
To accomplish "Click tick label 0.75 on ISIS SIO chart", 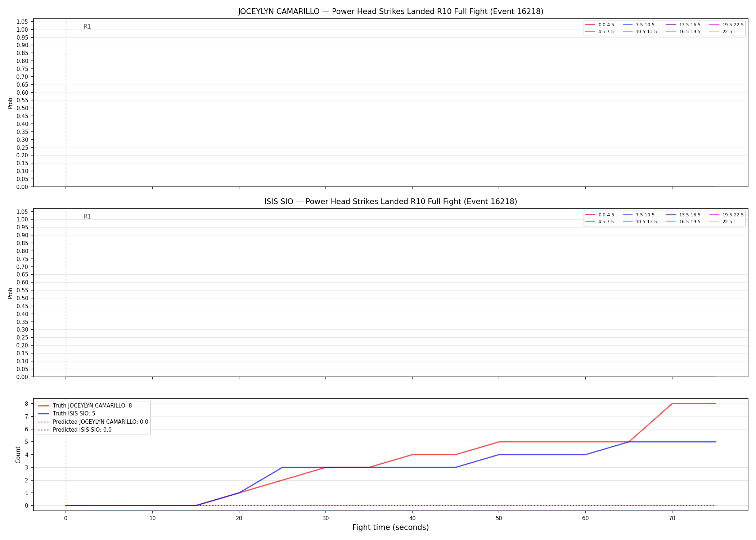I will 22,259.
